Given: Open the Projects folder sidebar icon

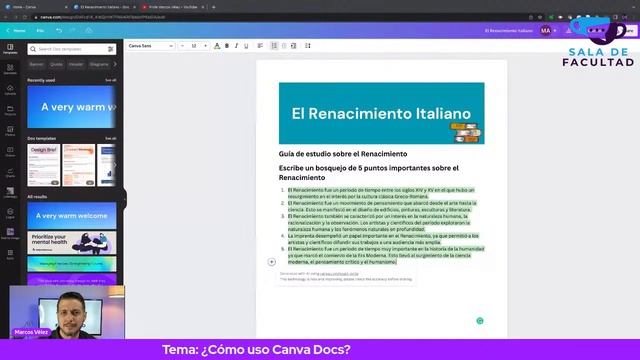Looking at the screenshot, I should 10,110.
